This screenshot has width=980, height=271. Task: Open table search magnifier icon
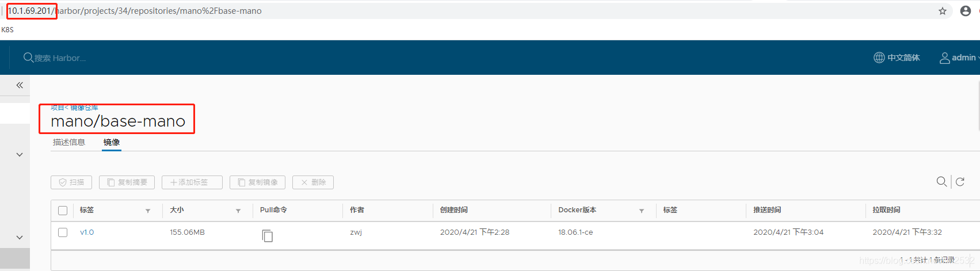pyautogui.click(x=941, y=182)
